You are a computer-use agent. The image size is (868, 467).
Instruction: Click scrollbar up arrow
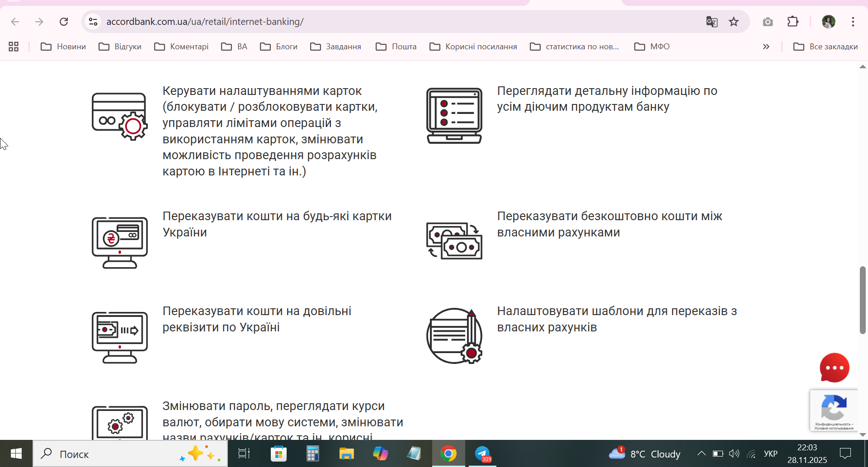863,66
